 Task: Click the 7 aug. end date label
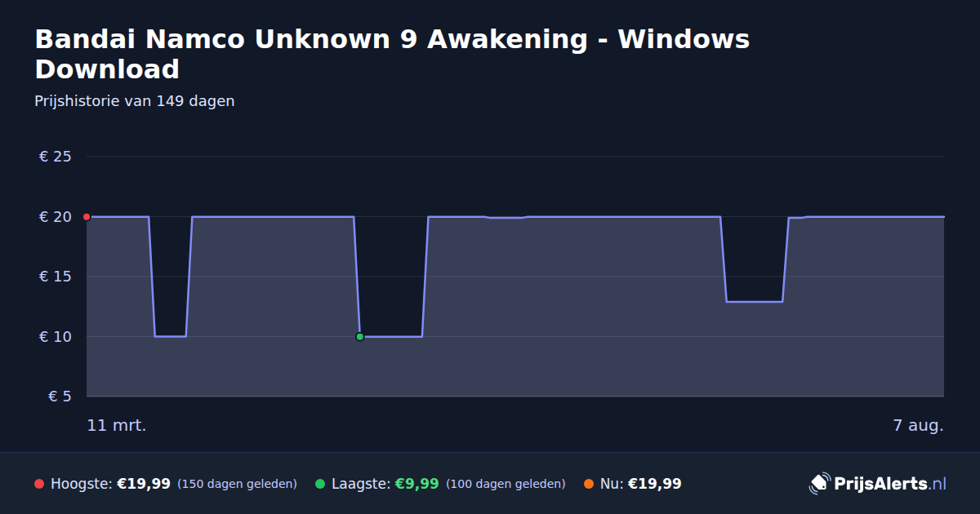coord(918,426)
